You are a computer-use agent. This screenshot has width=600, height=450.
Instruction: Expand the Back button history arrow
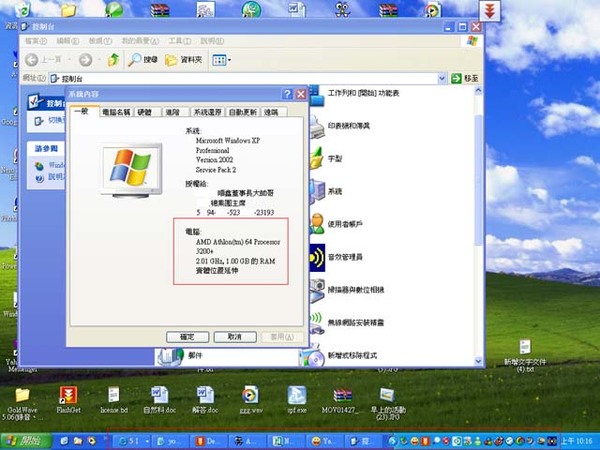click(69, 60)
